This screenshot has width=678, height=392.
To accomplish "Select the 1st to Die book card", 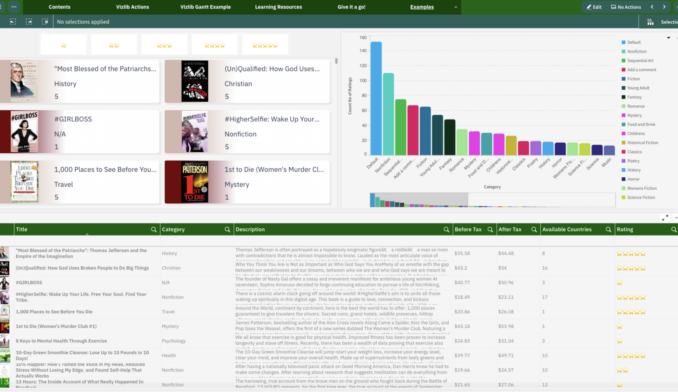I will (247, 182).
